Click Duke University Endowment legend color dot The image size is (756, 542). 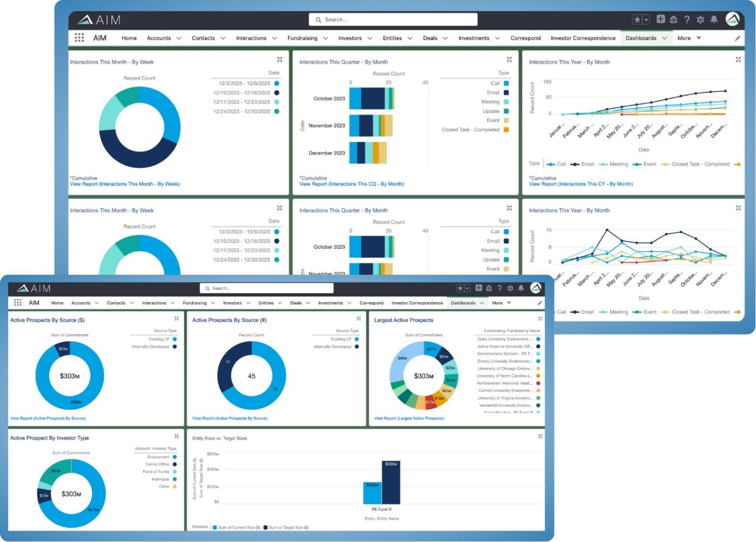point(538,339)
